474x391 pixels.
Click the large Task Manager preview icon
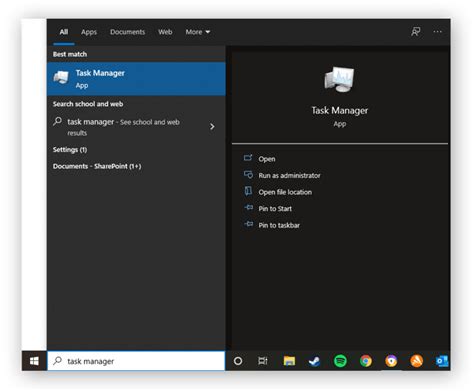[x=339, y=79]
